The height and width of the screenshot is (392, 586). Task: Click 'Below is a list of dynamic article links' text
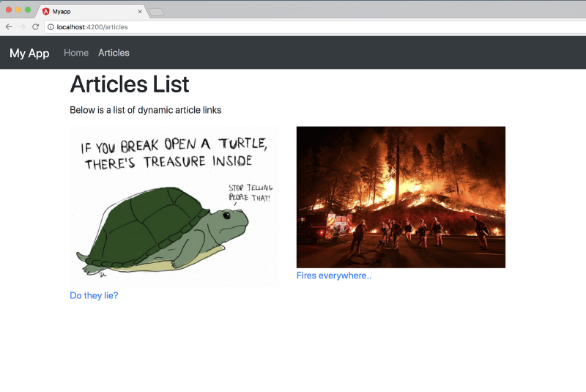(145, 110)
